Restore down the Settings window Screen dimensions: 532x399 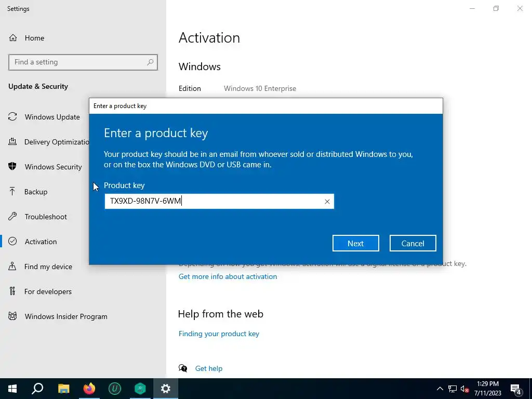(x=496, y=8)
